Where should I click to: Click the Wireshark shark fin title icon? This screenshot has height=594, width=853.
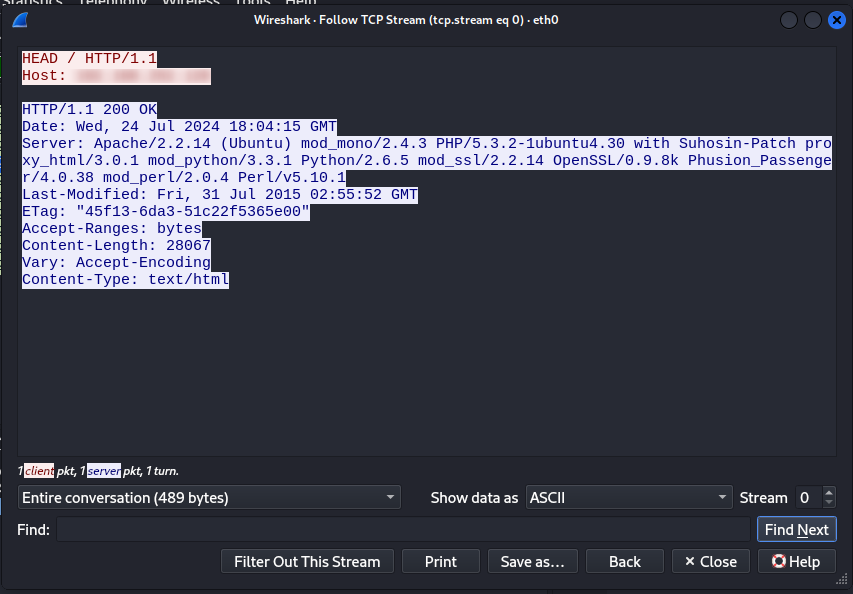pyautogui.click(x=20, y=20)
